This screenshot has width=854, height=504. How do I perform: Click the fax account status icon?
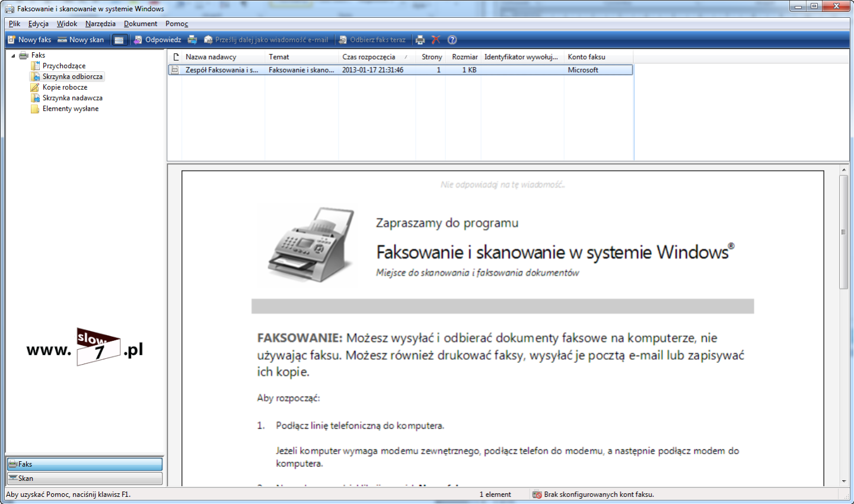pyautogui.click(x=537, y=495)
